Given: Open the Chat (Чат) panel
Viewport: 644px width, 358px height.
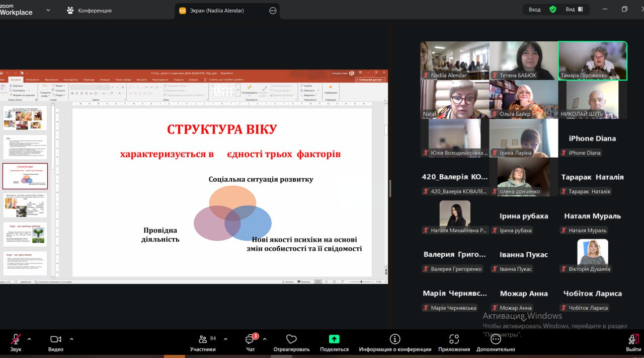Looking at the screenshot, I should tap(250, 340).
